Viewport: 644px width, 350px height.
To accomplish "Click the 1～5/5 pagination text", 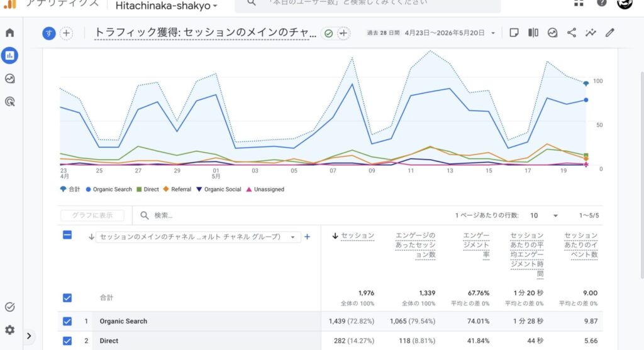I will coord(589,216).
